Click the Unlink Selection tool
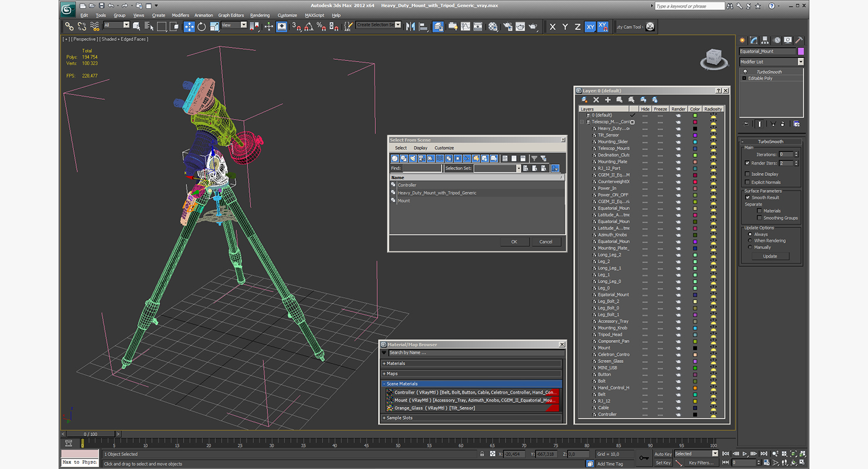The width and height of the screenshot is (868, 469). coord(82,26)
